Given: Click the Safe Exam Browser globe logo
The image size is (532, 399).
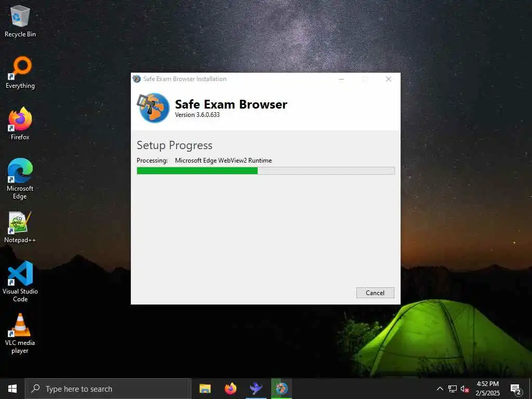Looking at the screenshot, I should tap(153, 108).
